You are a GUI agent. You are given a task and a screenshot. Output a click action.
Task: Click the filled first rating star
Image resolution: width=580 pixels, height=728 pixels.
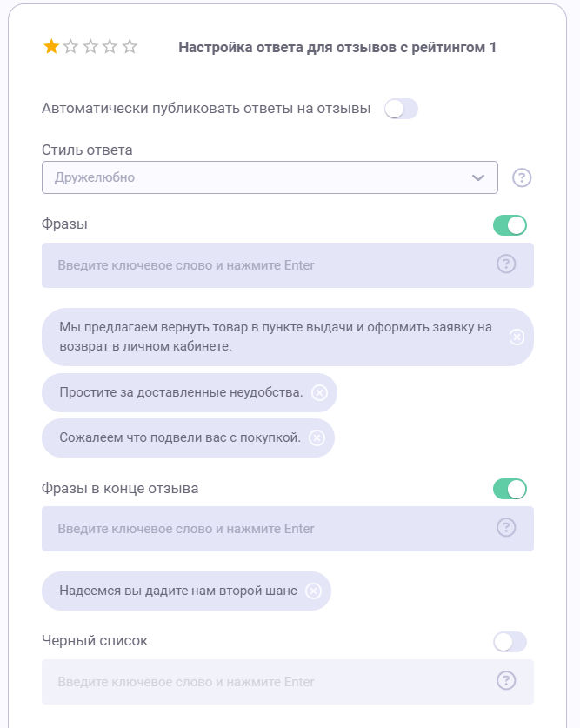pyautogui.click(x=51, y=47)
